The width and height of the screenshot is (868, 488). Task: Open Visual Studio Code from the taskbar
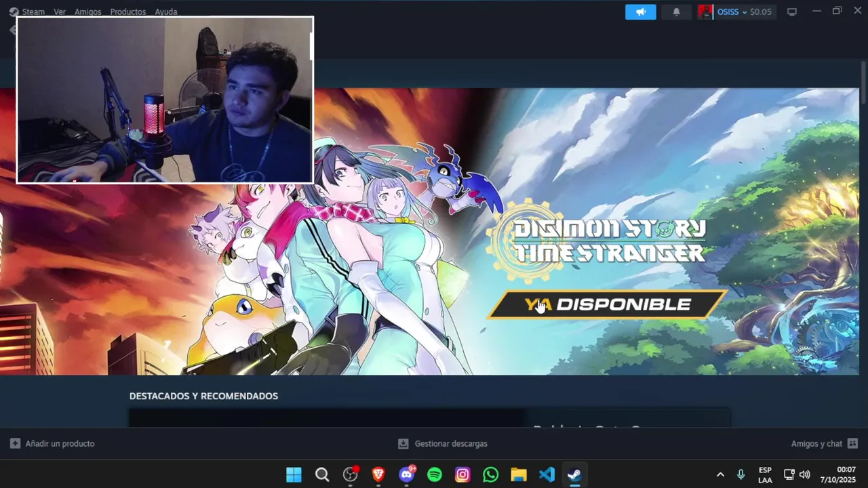coord(547,474)
